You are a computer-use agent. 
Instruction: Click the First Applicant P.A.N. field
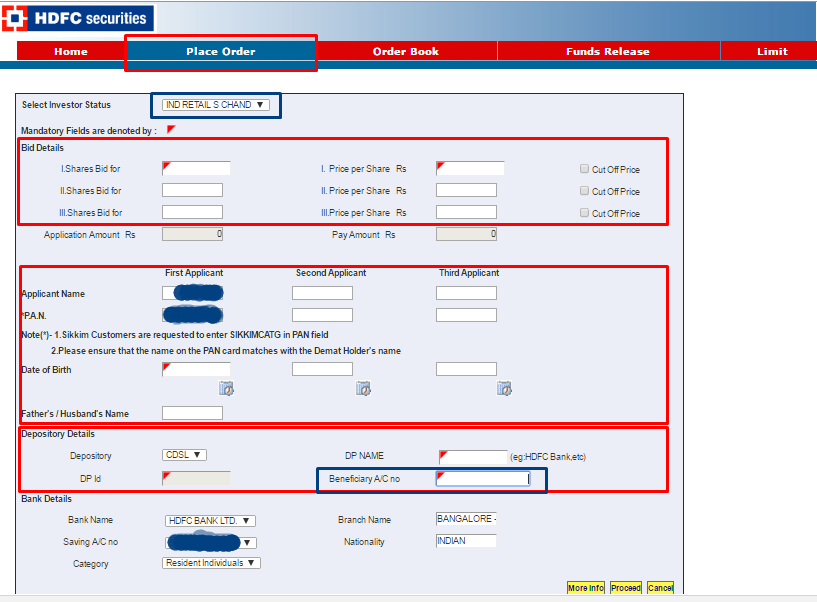pyautogui.click(x=192, y=315)
